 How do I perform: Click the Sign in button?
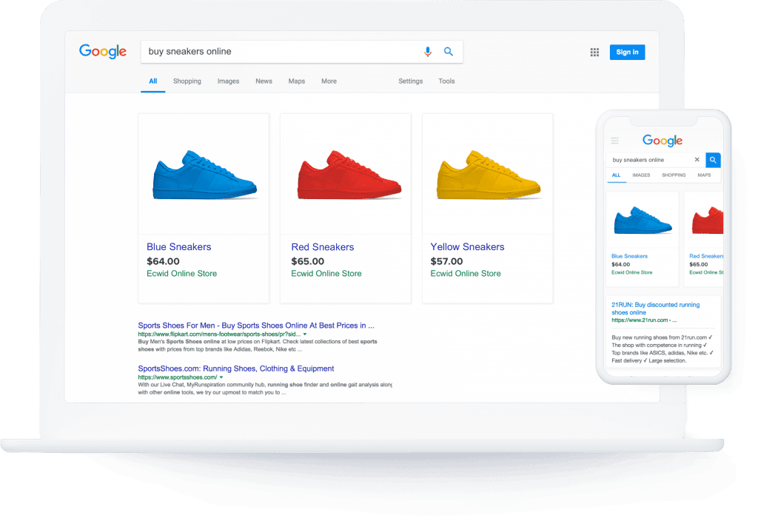pos(626,52)
